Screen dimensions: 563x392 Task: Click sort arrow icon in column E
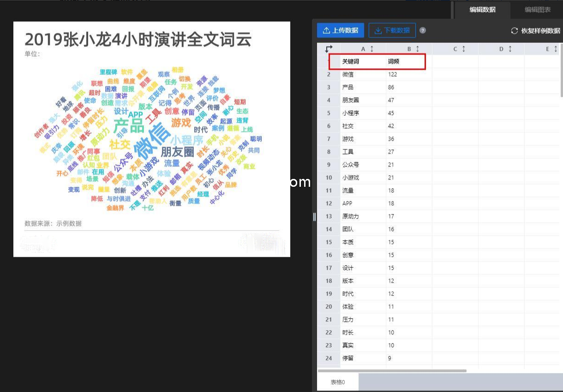(x=556, y=49)
